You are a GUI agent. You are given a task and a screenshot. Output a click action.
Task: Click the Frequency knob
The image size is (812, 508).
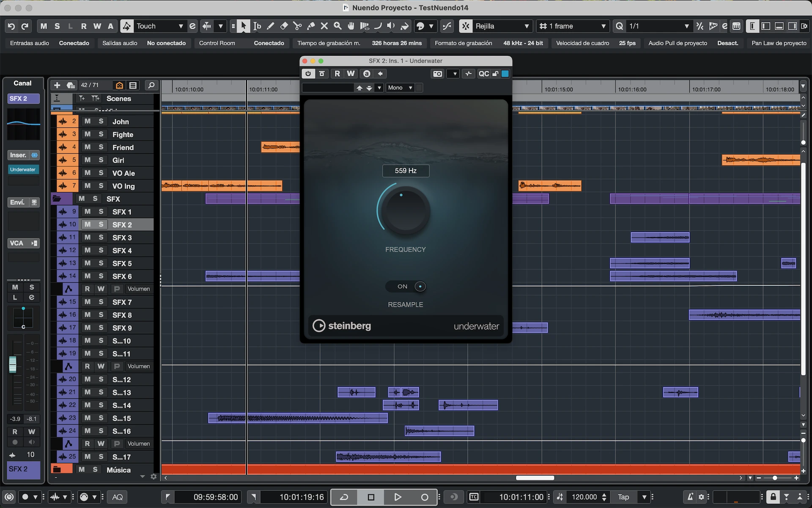(405, 211)
